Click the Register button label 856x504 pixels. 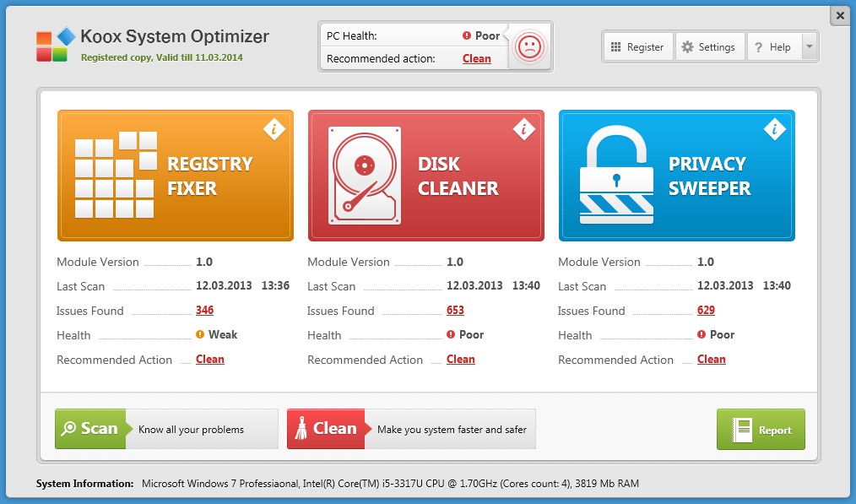[645, 47]
